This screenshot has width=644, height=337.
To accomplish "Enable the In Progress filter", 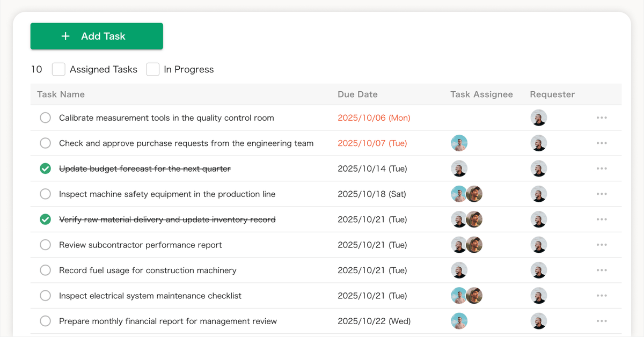I will click(153, 69).
